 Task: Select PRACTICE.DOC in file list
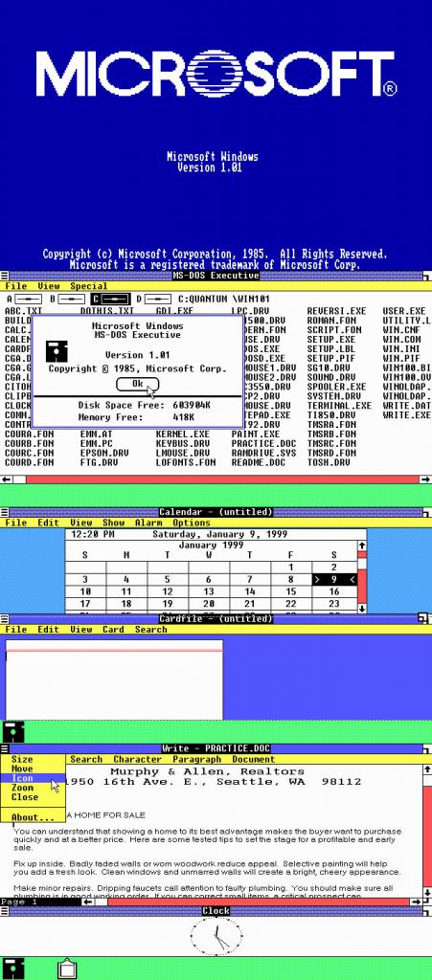click(x=263, y=444)
